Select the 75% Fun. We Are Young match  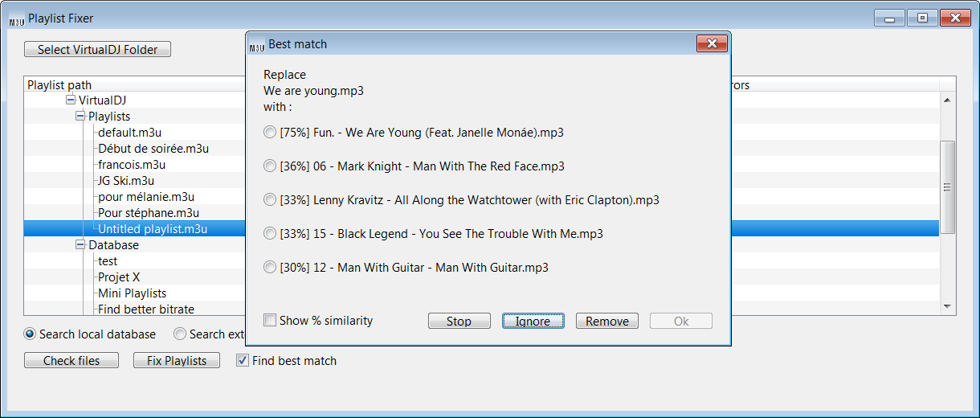(x=270, y=132)
